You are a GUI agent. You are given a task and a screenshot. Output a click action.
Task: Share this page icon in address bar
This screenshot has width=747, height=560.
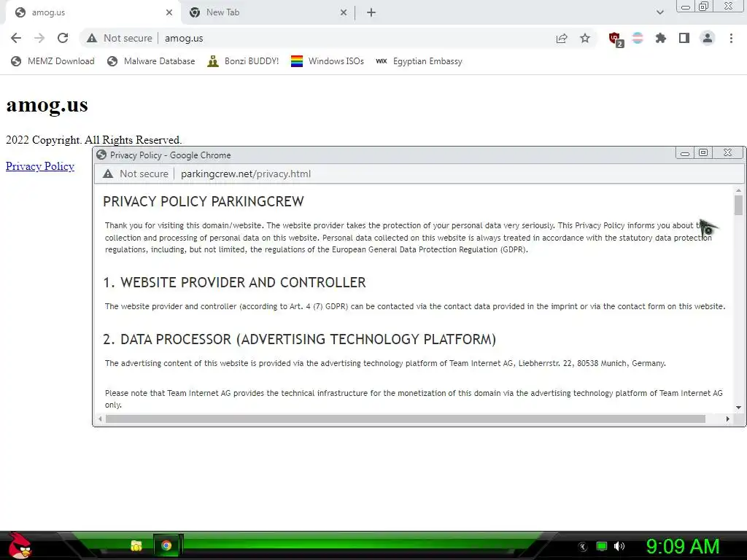pyautogui.click(x=562, y=38)
